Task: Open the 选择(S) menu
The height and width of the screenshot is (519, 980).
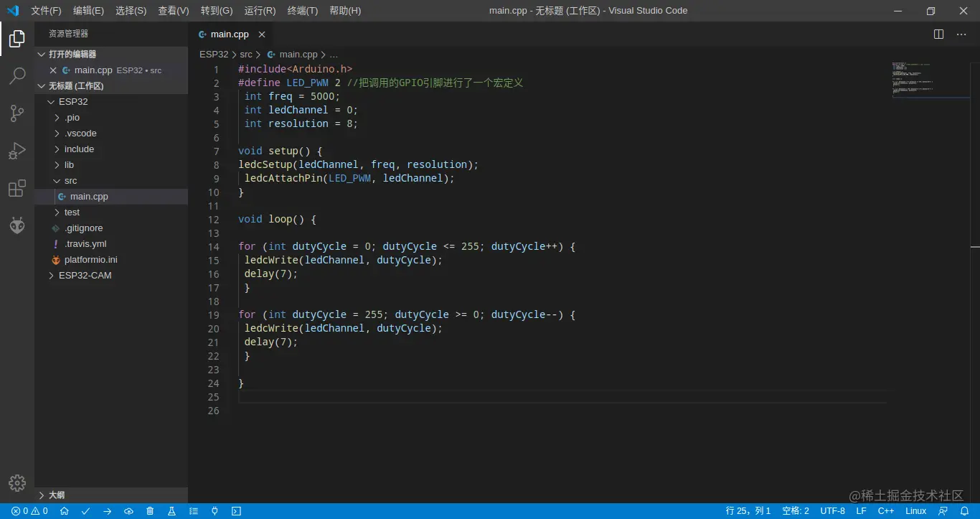Action: coord(131,11)
